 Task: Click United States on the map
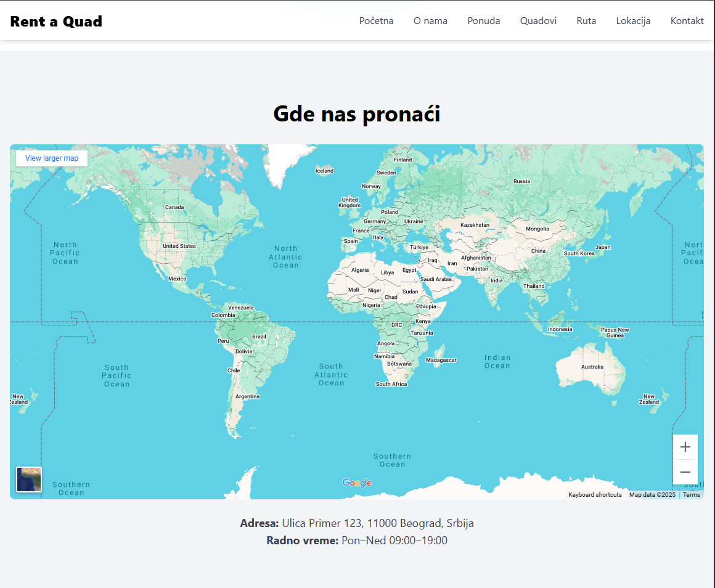(179, 246)
